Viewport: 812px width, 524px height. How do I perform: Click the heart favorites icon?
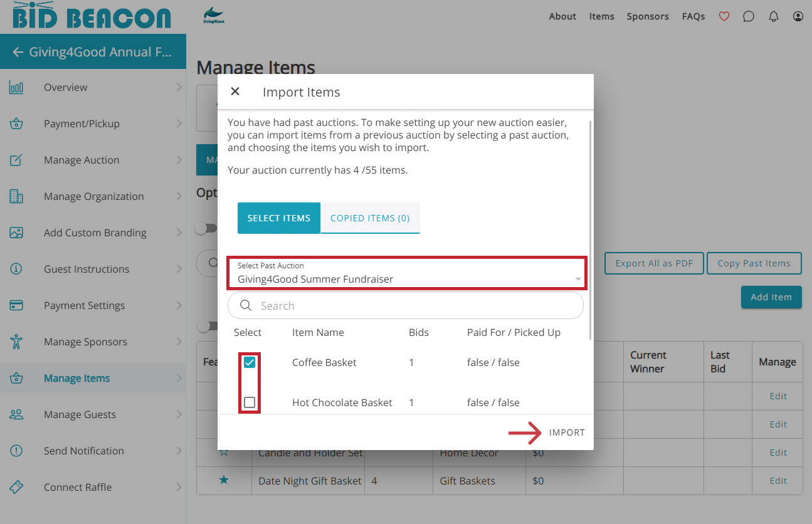click(724, 17)
